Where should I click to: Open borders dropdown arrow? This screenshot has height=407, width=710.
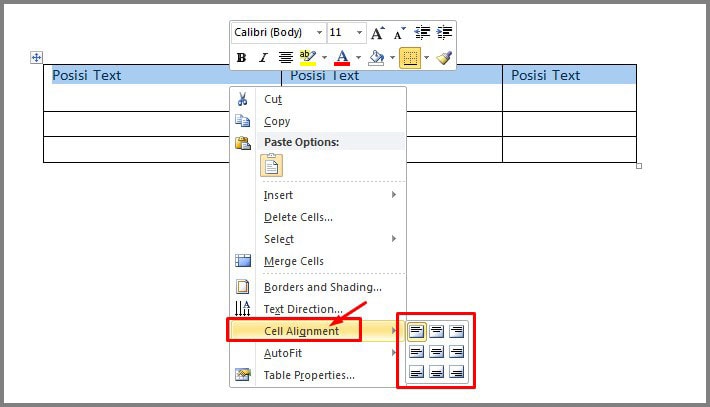coord(427,58)
